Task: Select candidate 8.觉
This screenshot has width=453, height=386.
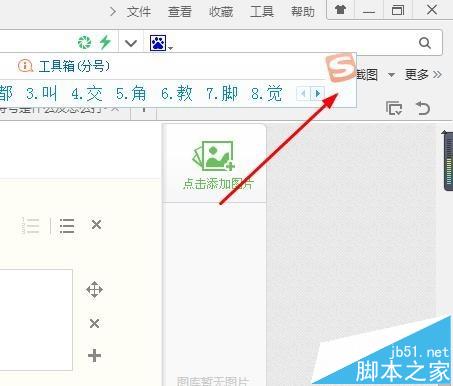Action: pyautogui.click(x=267, y=93)
